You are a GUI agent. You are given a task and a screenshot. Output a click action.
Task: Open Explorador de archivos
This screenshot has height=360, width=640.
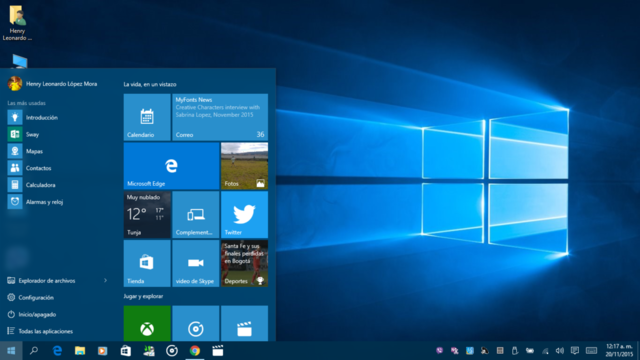click(x=47, y=281)
